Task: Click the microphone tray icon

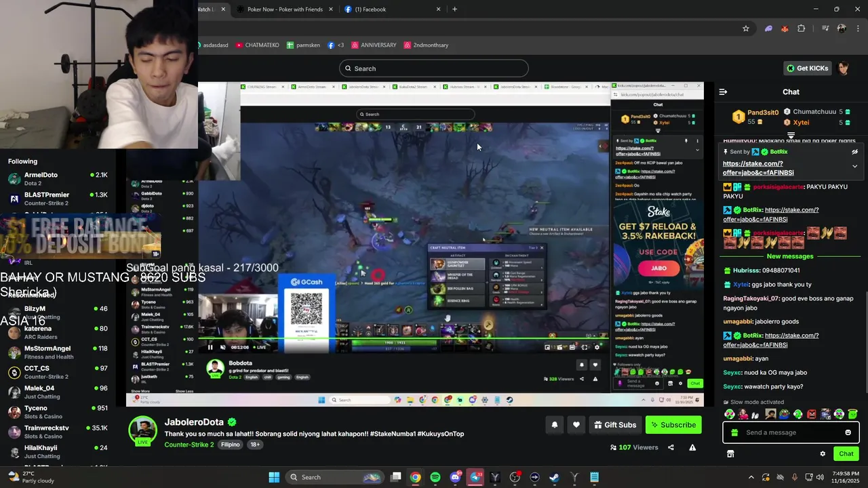Action: click(x=795, y=477)
